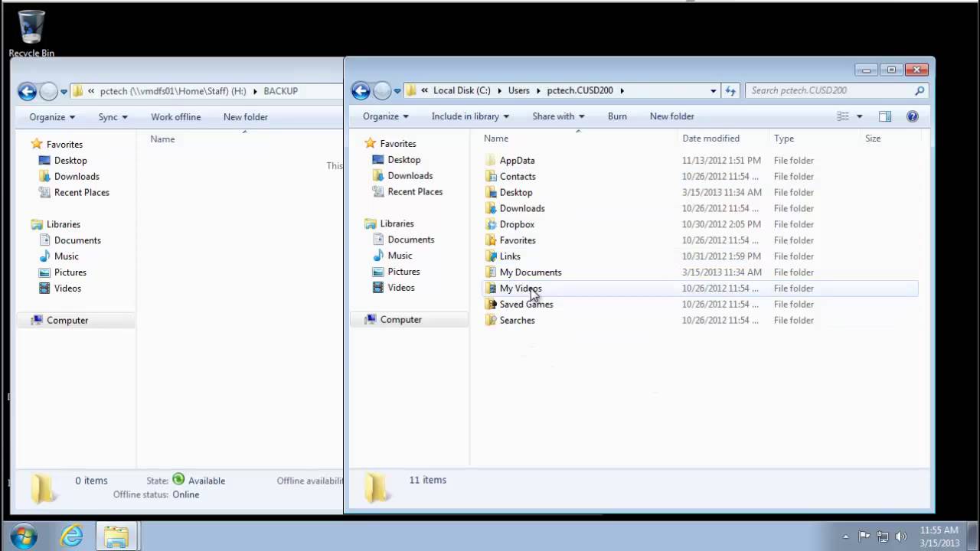Open Sync dropdown in BACKUP window
Image resolution: width=980 pixels, height=551 pixels.
[113, 117]
